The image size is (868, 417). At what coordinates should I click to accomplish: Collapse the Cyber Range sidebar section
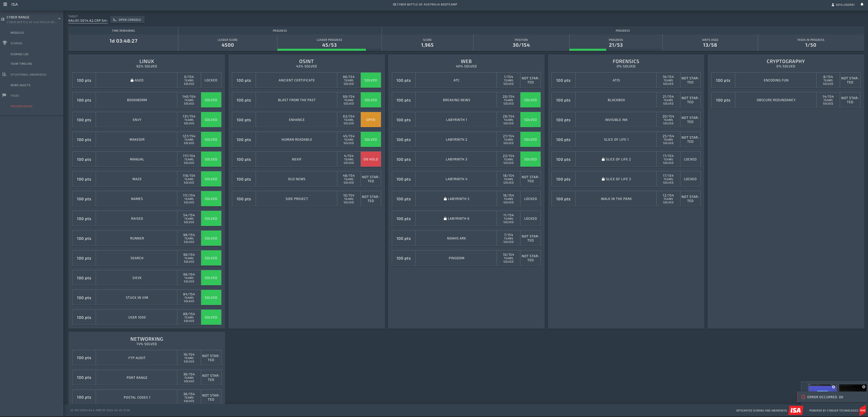59,19
